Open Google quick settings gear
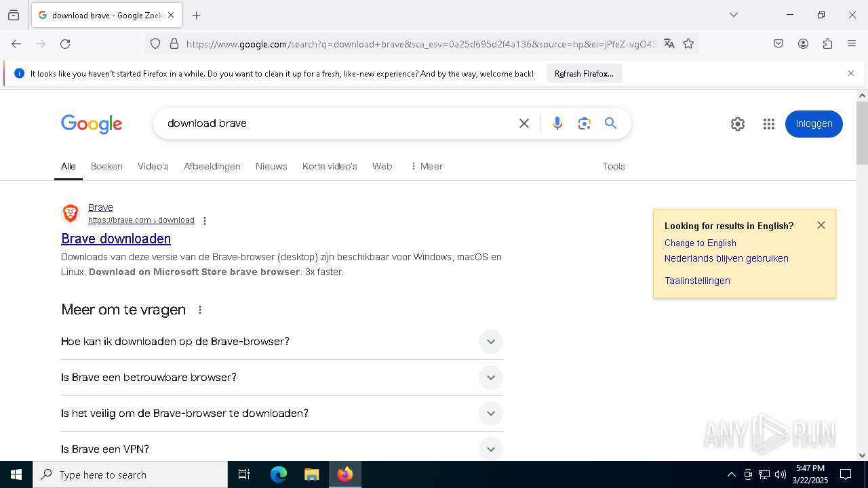The image size is (868, 488). [x=738, y=124]
